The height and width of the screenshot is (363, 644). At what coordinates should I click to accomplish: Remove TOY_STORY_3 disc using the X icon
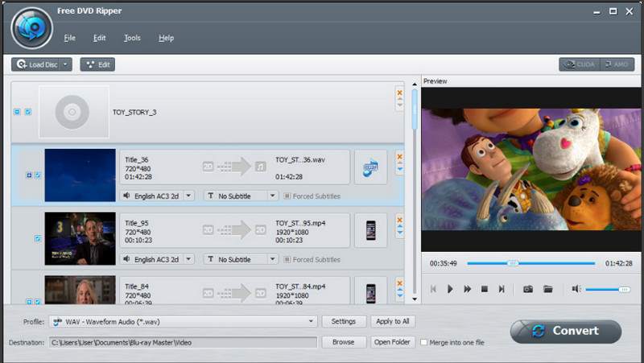[399, 93]
